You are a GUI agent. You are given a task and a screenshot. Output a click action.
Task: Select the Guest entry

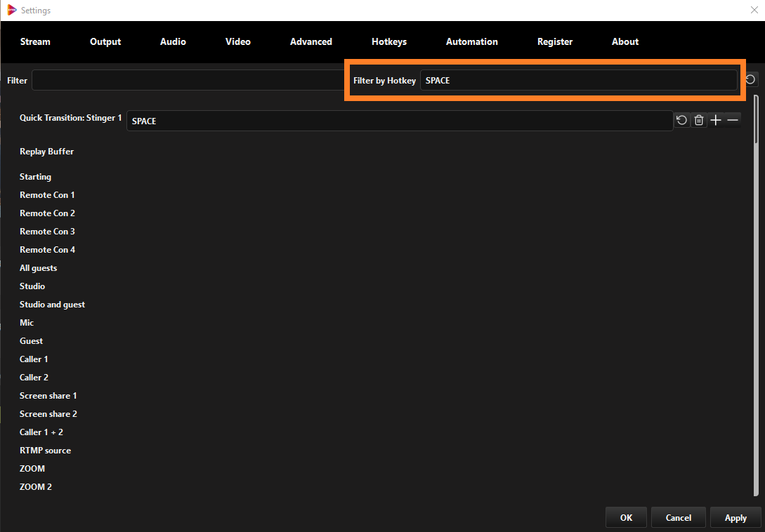click(x=31, y=340)
